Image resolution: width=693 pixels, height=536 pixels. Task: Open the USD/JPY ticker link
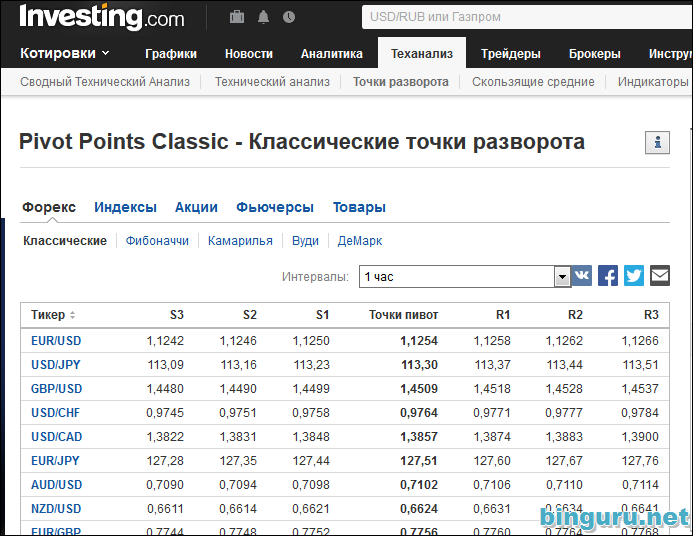pos(56,365)
